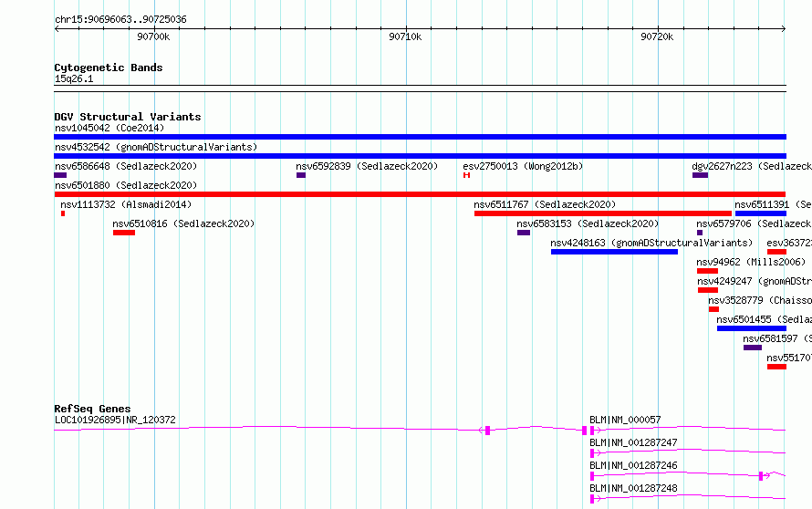The height and width of the screenshot is (509, 812).
Task: Click the nsv6579706 small purple marker
Action: 700,233
